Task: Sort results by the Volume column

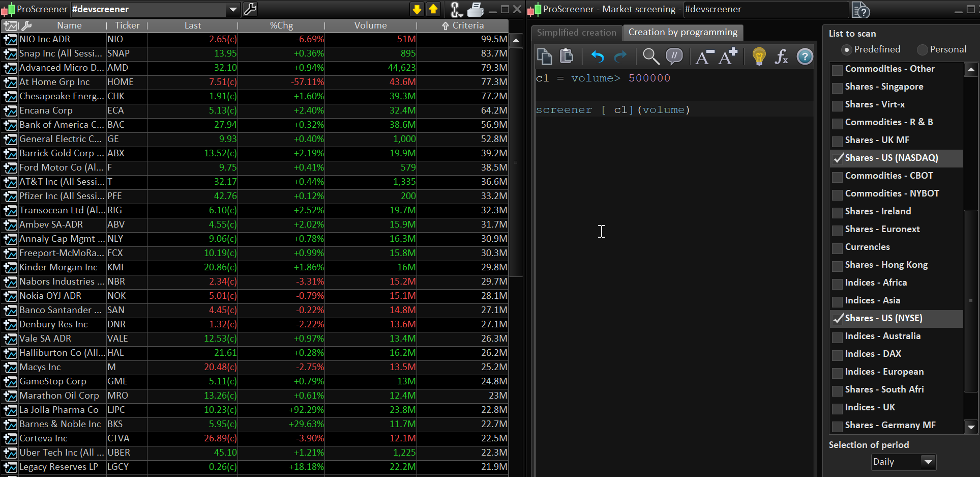Action: [370, 25]
